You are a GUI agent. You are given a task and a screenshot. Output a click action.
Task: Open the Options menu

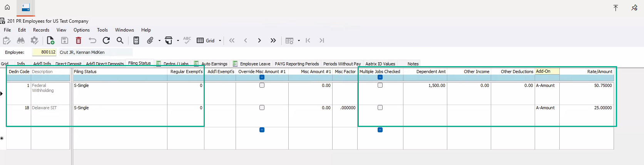(x=82, y=30)
